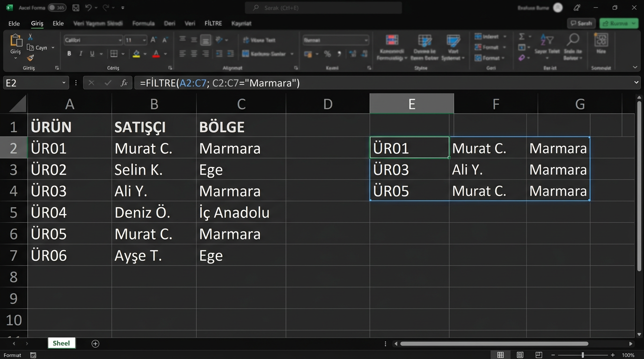Expand the font size 11 dropdown
Image resolution: width=644 pixels, height=359 pixels.
144,40
